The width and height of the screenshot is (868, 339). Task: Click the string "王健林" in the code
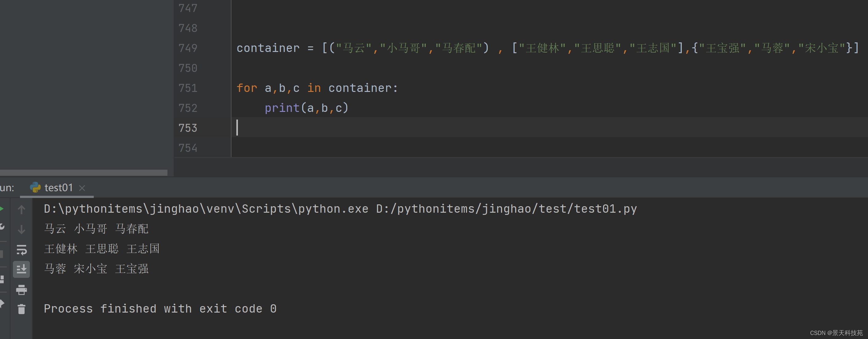(542, 48)
